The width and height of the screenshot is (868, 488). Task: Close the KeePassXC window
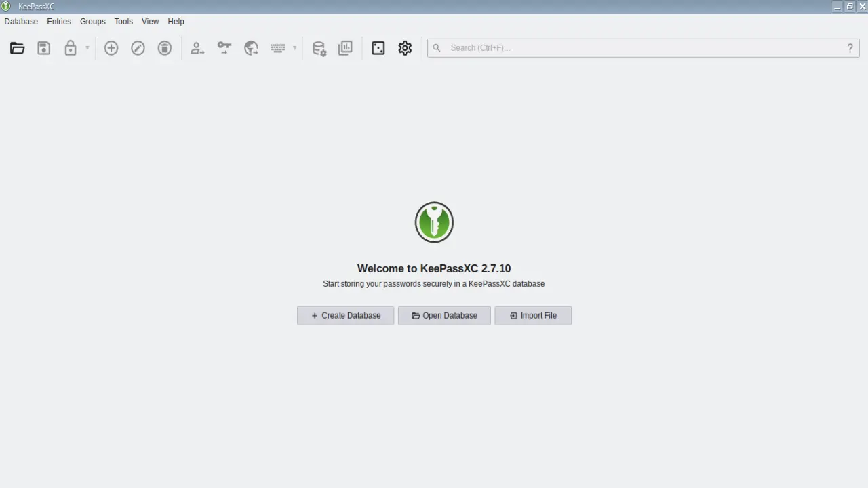coord(862,7)
